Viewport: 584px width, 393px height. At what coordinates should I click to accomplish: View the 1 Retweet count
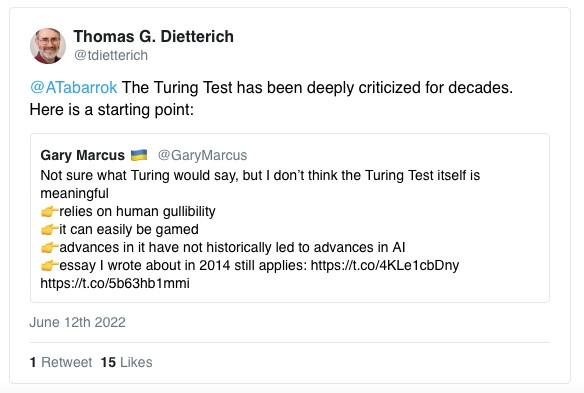point(61,362)
